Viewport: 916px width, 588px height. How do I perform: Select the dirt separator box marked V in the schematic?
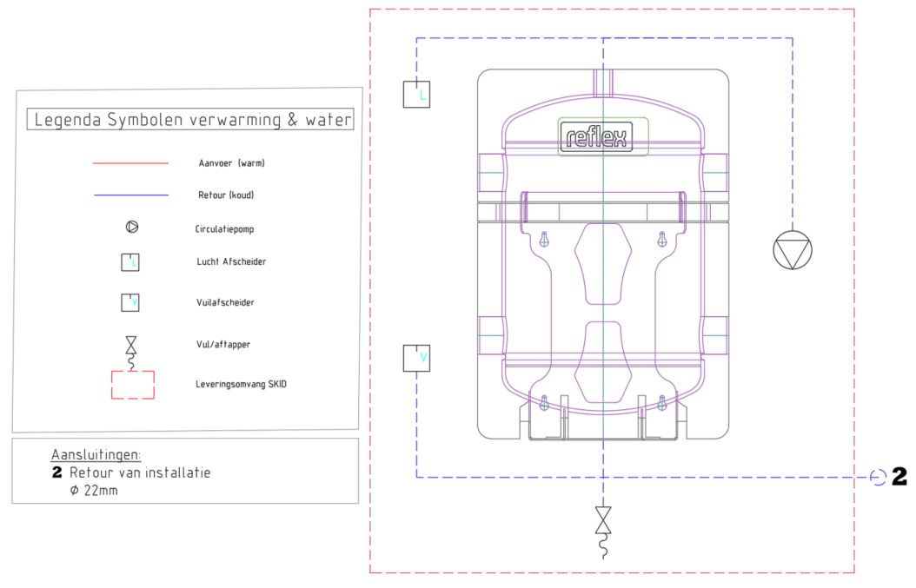tap(416, 358)
